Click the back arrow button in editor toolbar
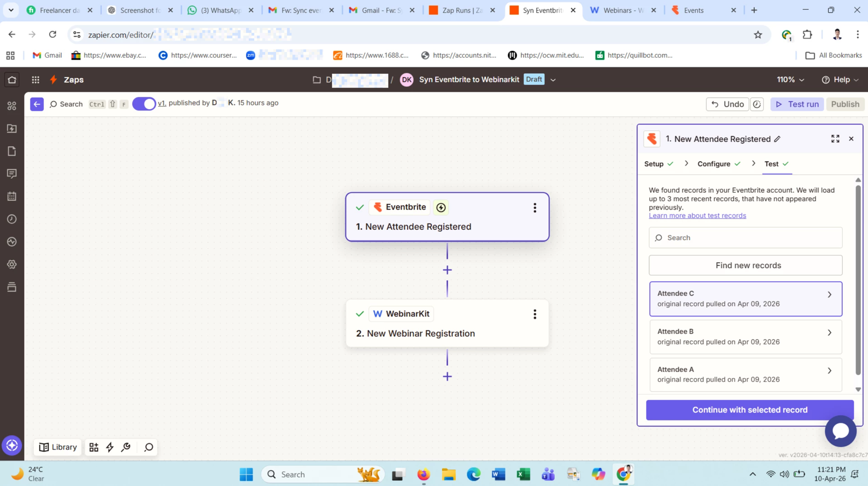868x486 pixels. 37,104
